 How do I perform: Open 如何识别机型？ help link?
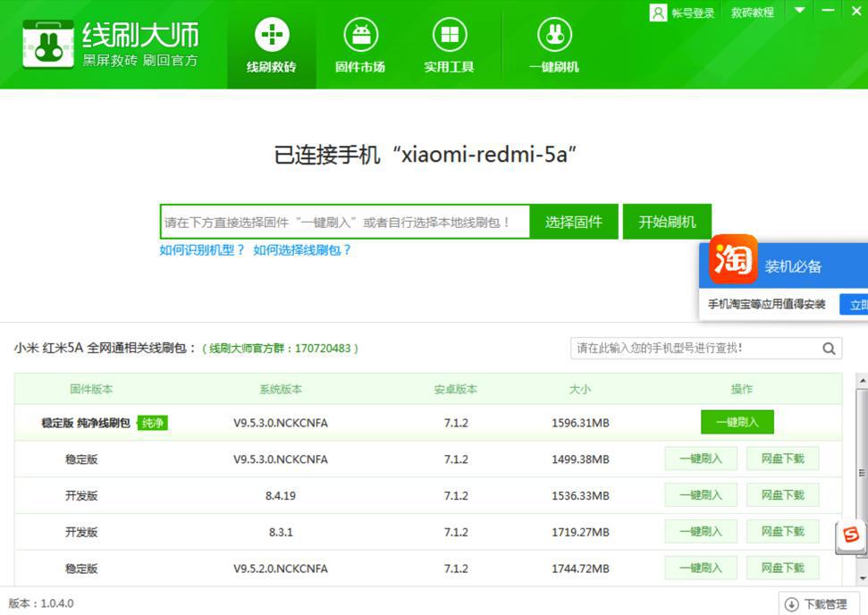[x=202, y=250]
